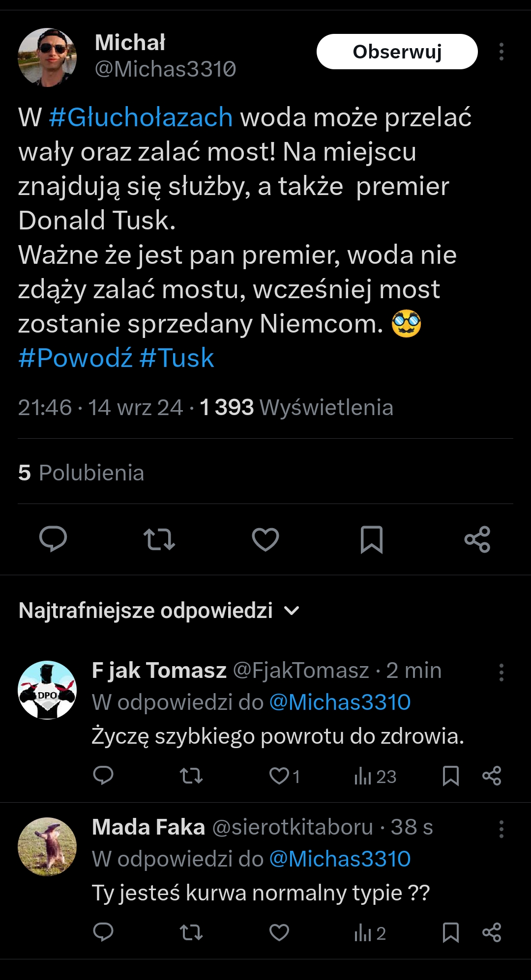Follow Michał with the Obserwuj button
531x980 pixels.
pyautogui.click(x=397, y=52)
